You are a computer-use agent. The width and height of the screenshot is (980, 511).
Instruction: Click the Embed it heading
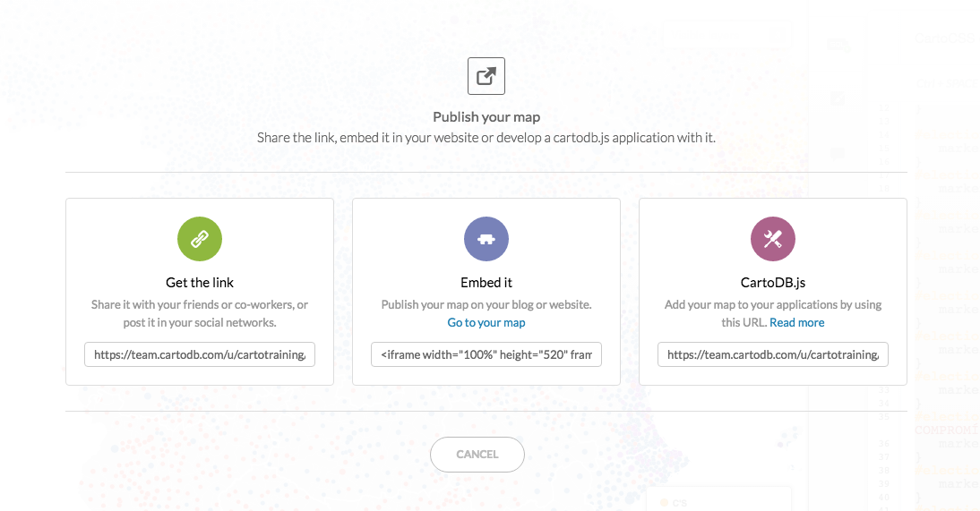[x=486, y=283]
